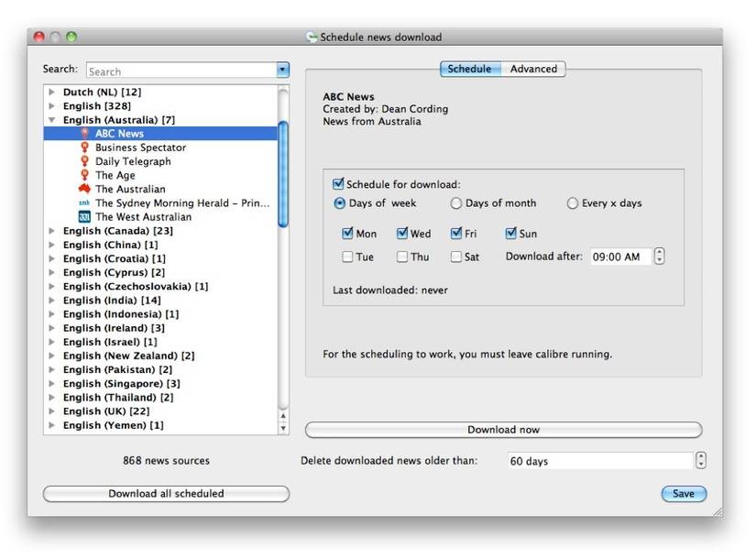Click English (Thailand) [2] row text

click(x=118, y=398)
